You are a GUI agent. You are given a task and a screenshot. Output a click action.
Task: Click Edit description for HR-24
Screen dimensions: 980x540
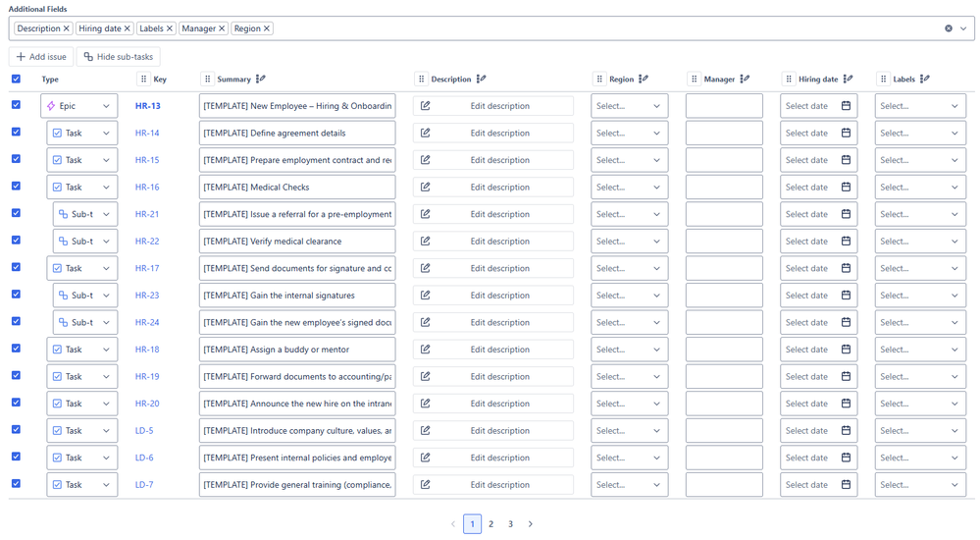coord(493,322)
